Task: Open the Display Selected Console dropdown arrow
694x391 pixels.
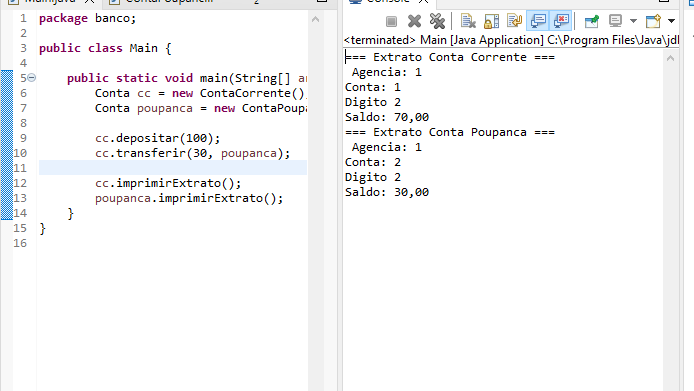Action: 633,21
